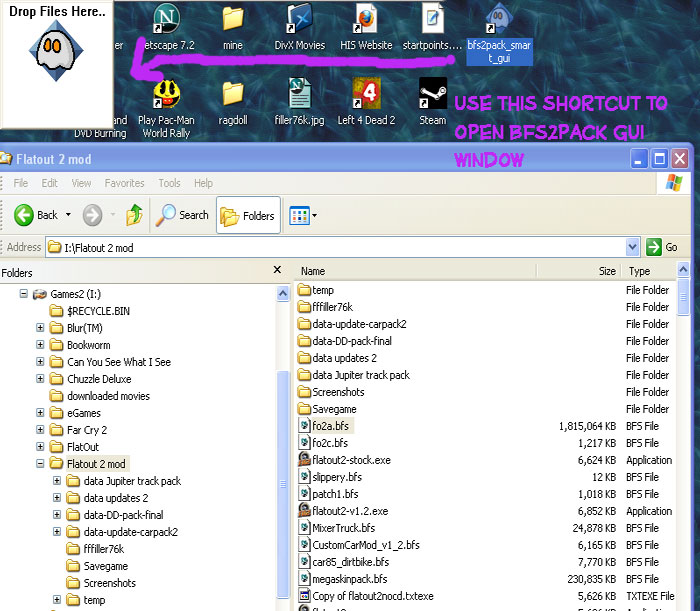
Task: Open the fffiller76k folder in file list
Action: click(x=325, y=307)
